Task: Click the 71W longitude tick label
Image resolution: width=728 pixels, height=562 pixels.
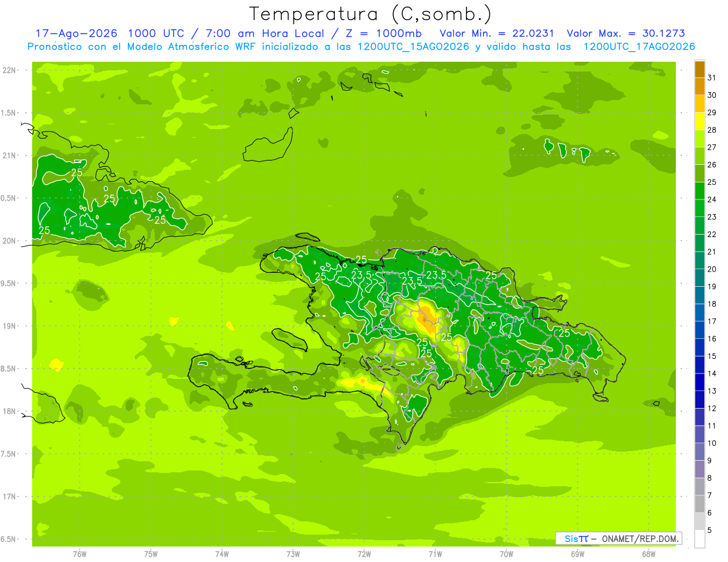Action: pyautogui.click(x=435, y=554)
